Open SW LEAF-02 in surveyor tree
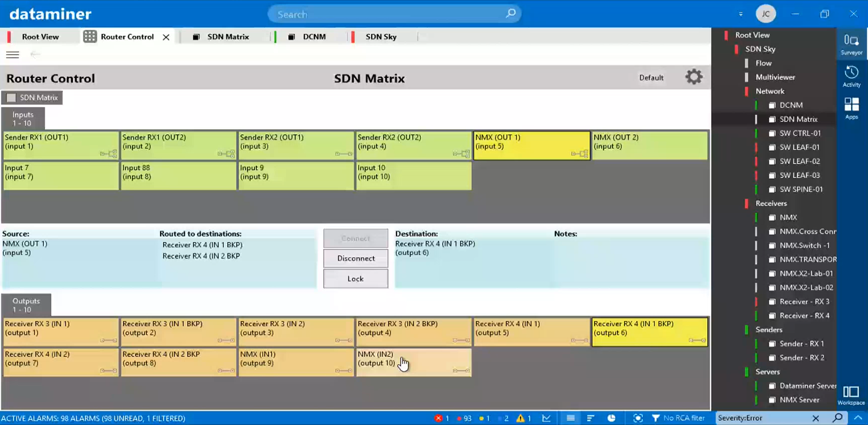 799,161
